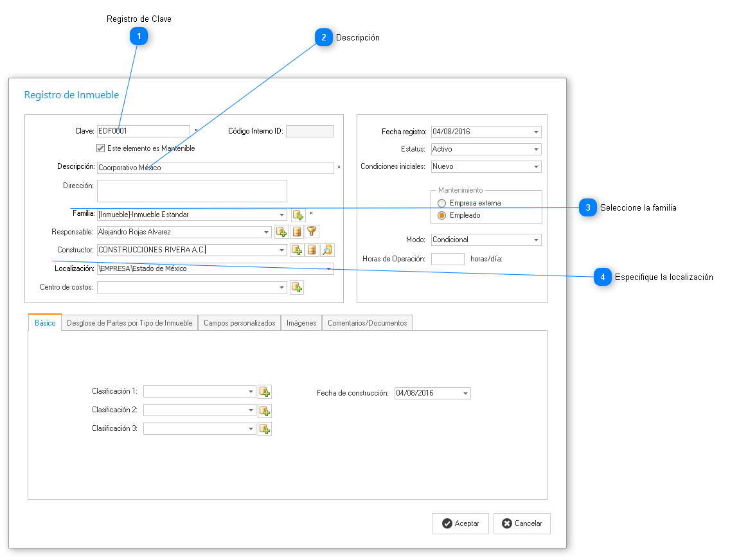Choose the 'Empleado' maintenance radio button
This screenshot has width=730, height=560.
pos(441,216)
